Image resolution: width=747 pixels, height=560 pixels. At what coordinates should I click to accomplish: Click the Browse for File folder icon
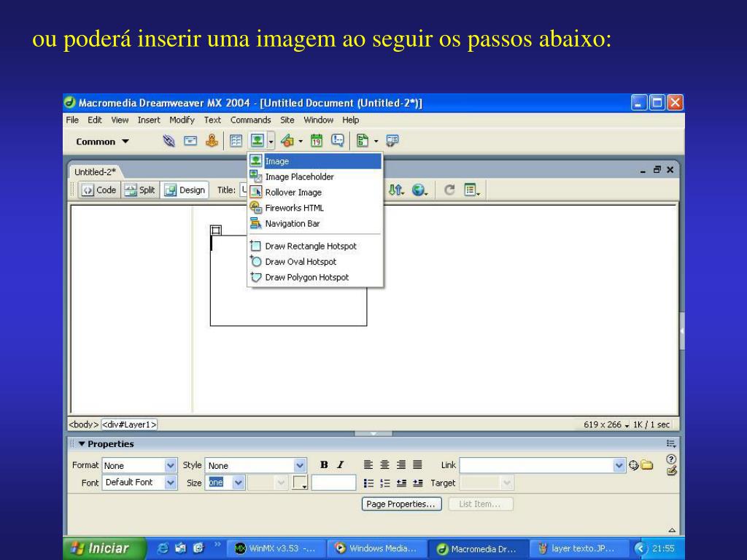(646, 464)
